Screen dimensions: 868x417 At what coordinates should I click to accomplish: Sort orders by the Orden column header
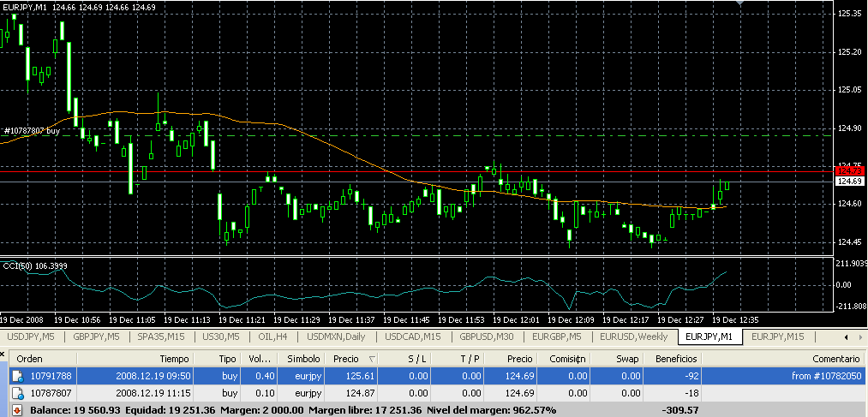click(x=43, y=359)
